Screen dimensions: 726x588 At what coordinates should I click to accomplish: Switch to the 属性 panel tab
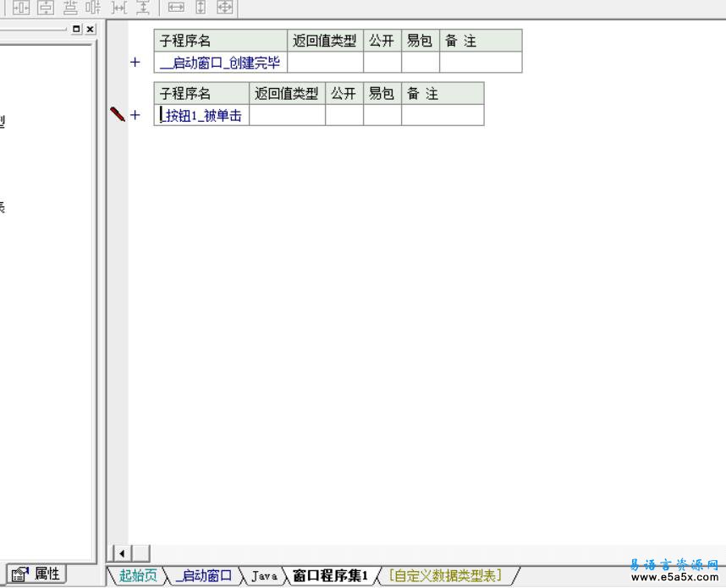[x=36, y=574]
